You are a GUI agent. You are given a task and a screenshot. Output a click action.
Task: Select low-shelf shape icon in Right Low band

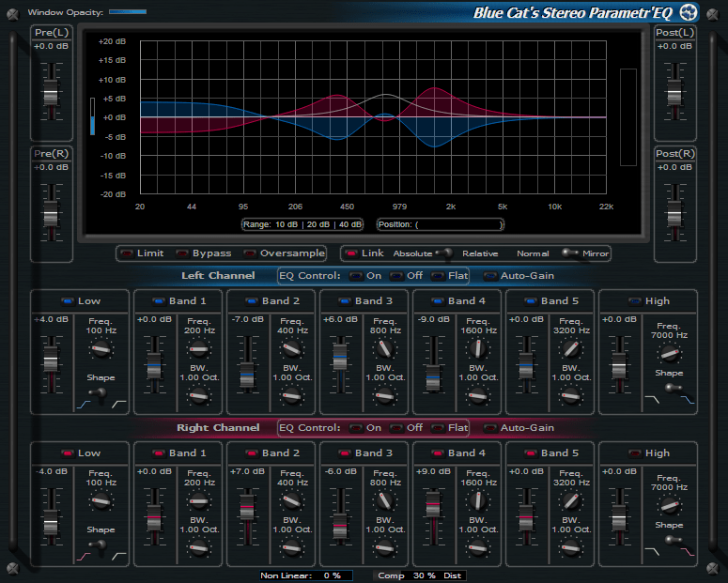click(x=84, y=557)
